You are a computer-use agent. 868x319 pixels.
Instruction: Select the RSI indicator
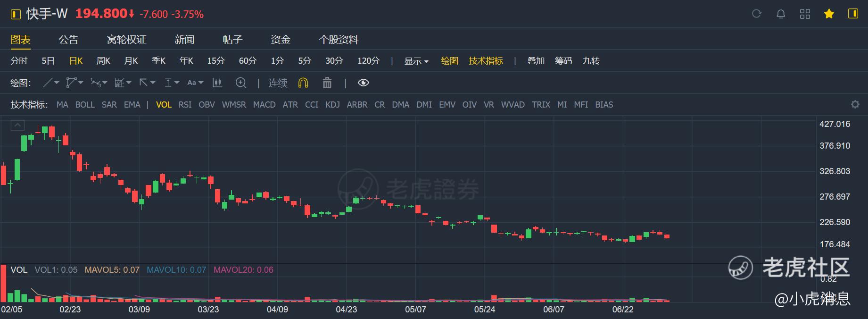[185, 105]
